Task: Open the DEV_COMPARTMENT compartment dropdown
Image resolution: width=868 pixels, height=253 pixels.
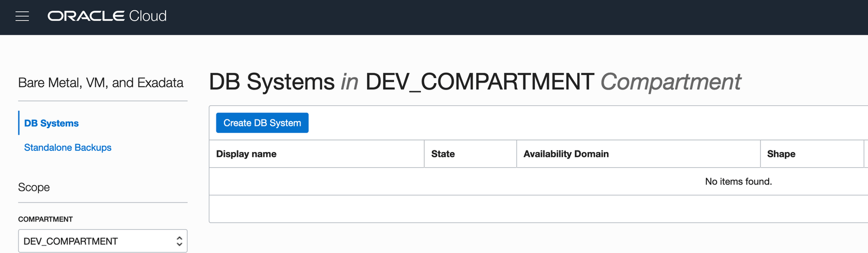Action: 98,242
